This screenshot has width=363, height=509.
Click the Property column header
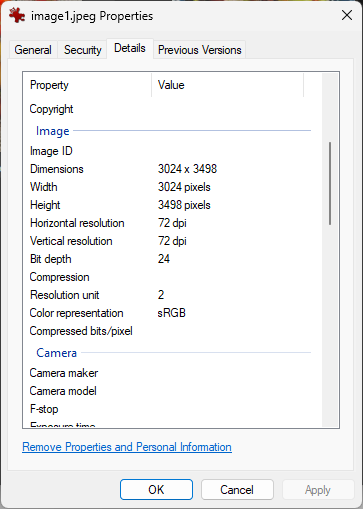coord(87,85)
